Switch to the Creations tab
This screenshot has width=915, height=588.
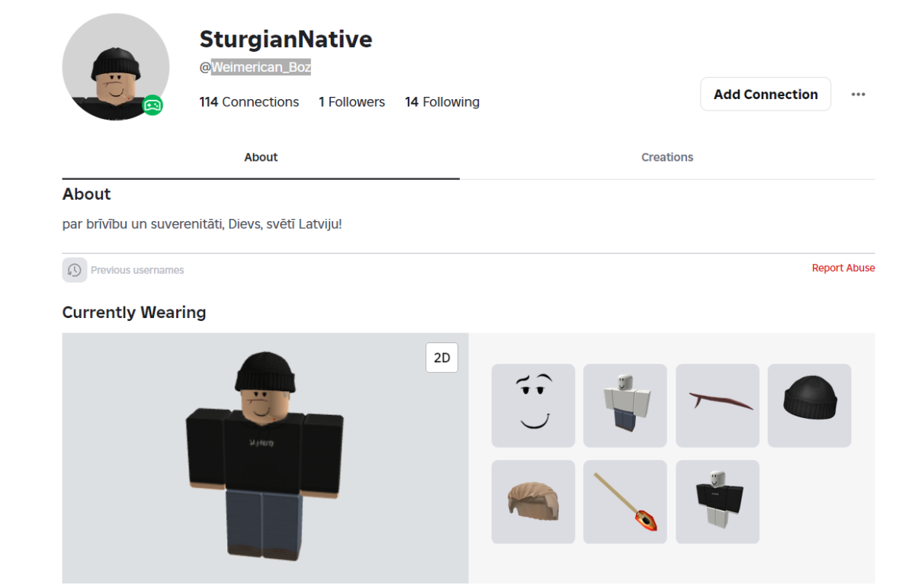[x=667, y=157]
